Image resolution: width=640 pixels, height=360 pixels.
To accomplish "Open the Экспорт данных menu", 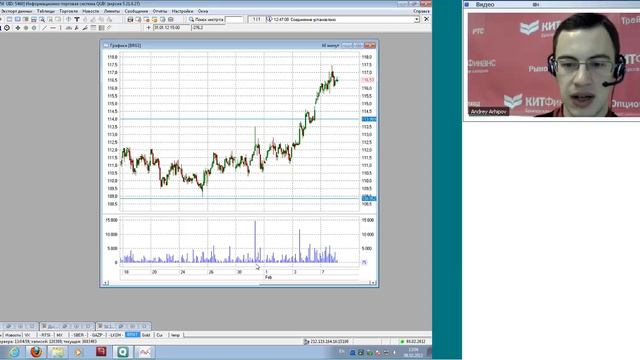I will pyautogui.click(x=16, y=11).
